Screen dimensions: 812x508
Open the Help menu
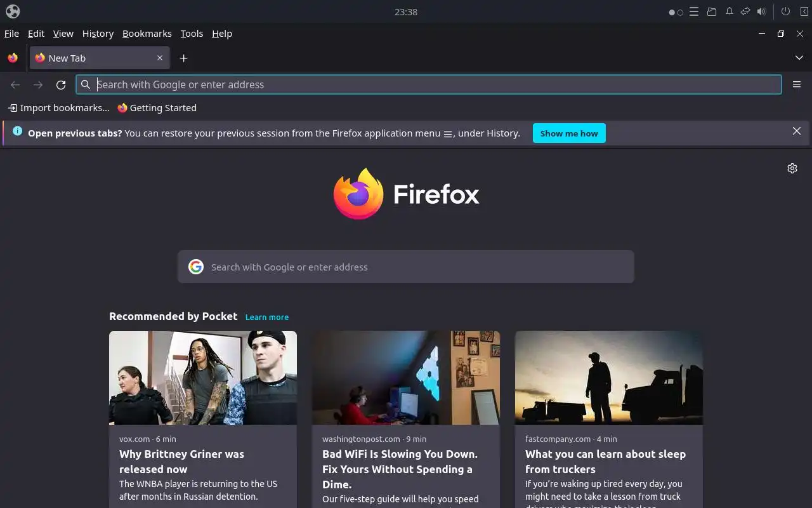click(x=222, y=34)
